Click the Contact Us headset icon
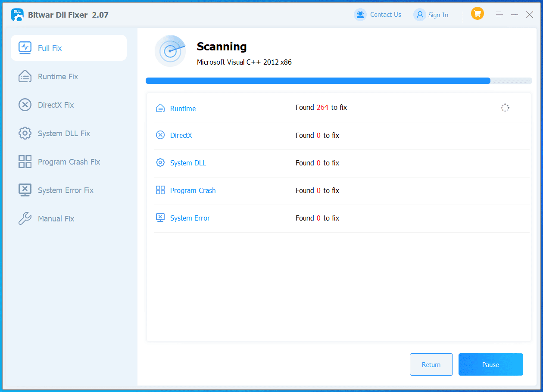The width and height of the screenshot is (543, 392). [360, 15]
